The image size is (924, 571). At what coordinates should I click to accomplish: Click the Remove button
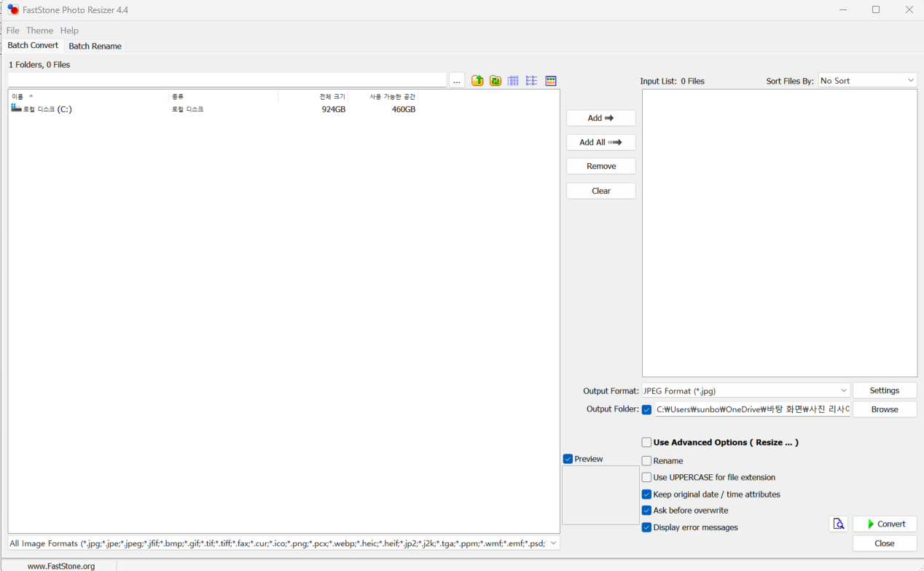(601, 166)
